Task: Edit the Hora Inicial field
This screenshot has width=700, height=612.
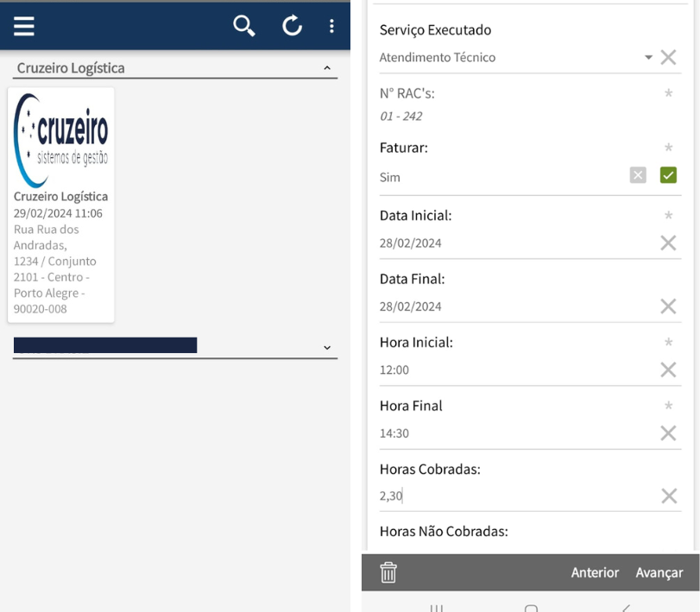Action: point(509,369)
